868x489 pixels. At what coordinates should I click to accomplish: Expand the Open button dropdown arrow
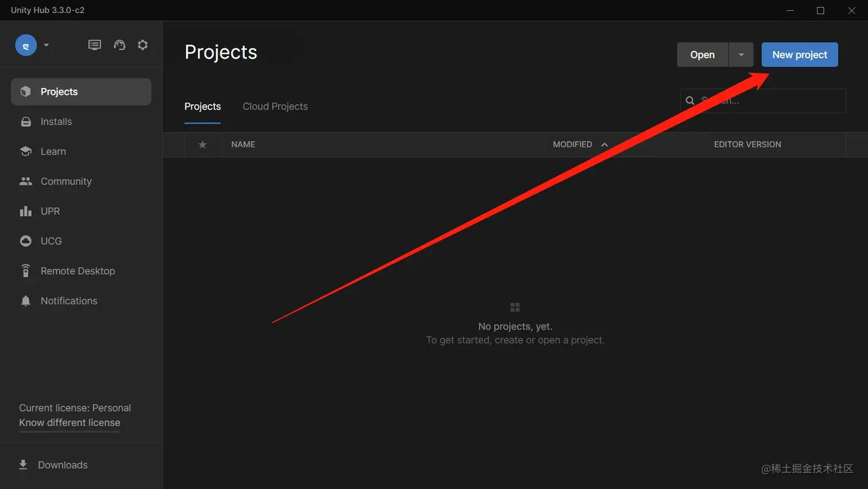coord(741,55)
